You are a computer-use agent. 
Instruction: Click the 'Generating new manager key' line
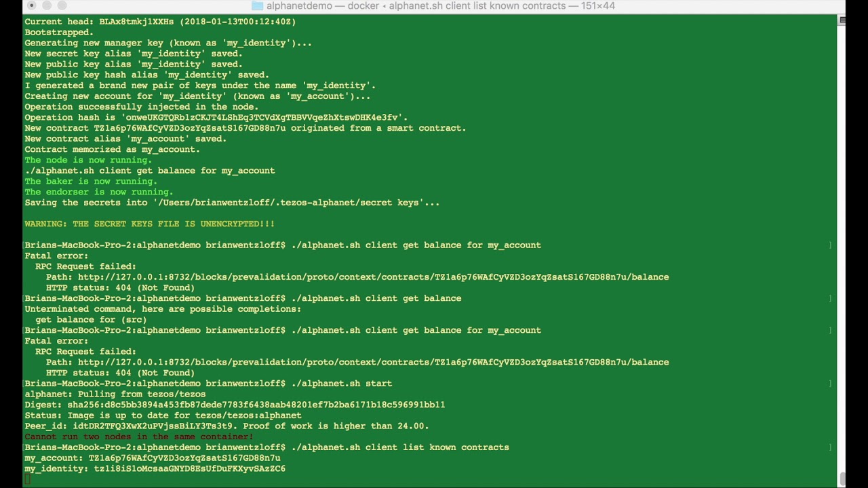coord(168,43)
